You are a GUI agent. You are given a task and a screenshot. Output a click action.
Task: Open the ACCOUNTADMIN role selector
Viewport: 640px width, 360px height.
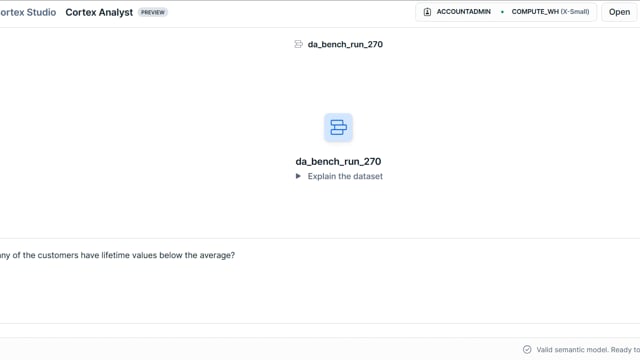457,12
